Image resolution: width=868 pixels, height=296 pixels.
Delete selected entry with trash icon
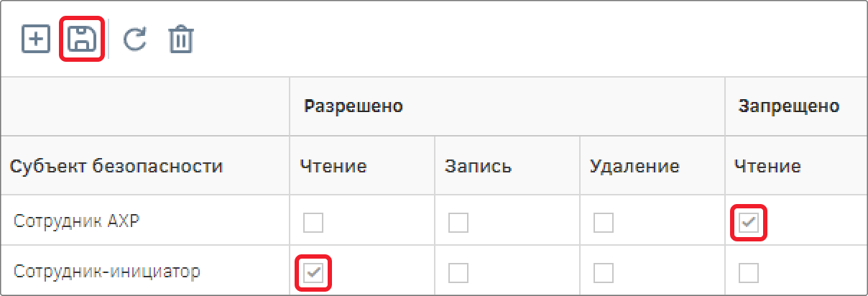tap(181, 40)
